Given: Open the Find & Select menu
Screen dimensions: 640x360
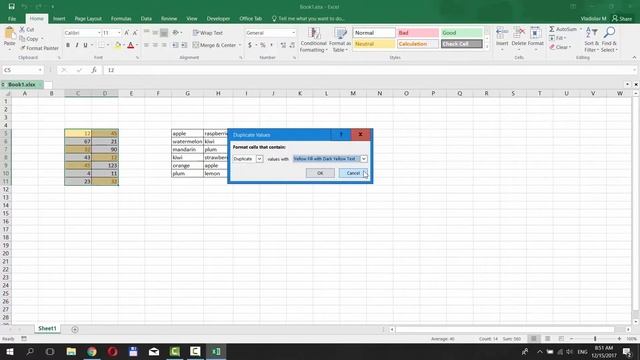Looking at the screenshot, I should pyautogui.click(x=609, y=40).
